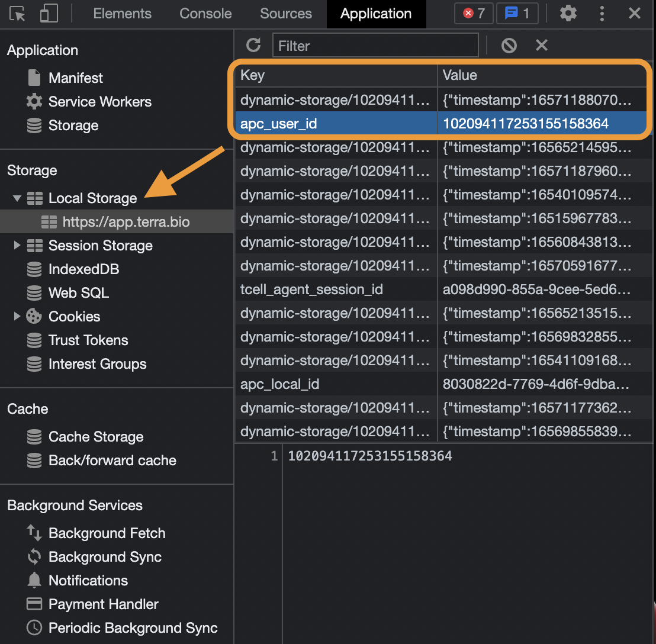Screen dimensions: 656x644
Task: Open Notifications in Background Services
Action: [88, 581]
